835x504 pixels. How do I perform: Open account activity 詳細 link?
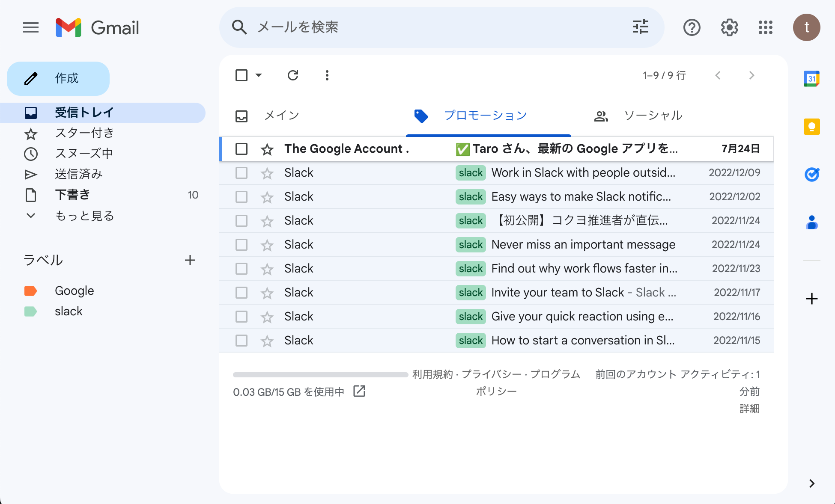tap(749, 409)
